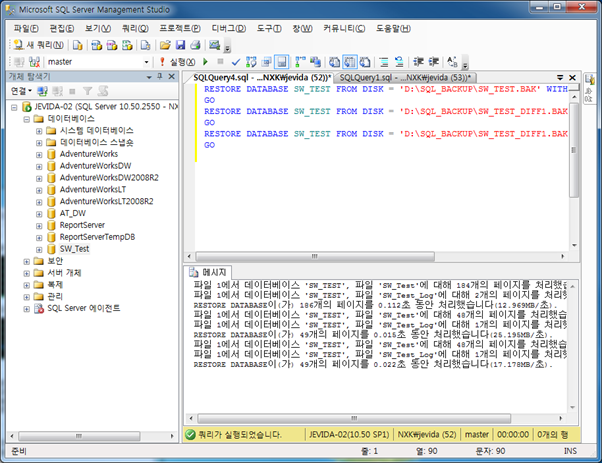Close the active query document tab

572,78
